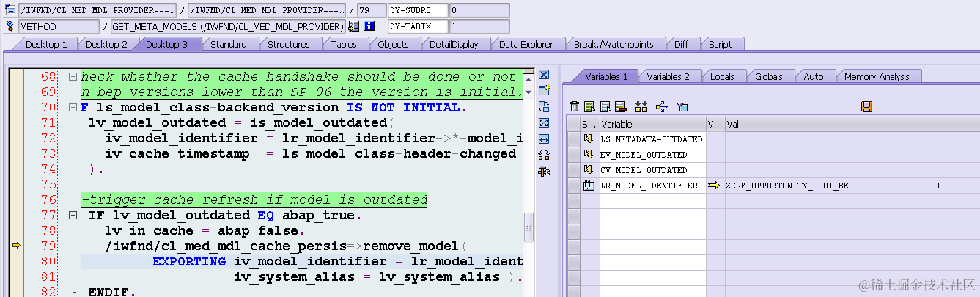This screenshot has height=297, width=980.
Task: Click the headset services icon
Action: pos(544,155)
